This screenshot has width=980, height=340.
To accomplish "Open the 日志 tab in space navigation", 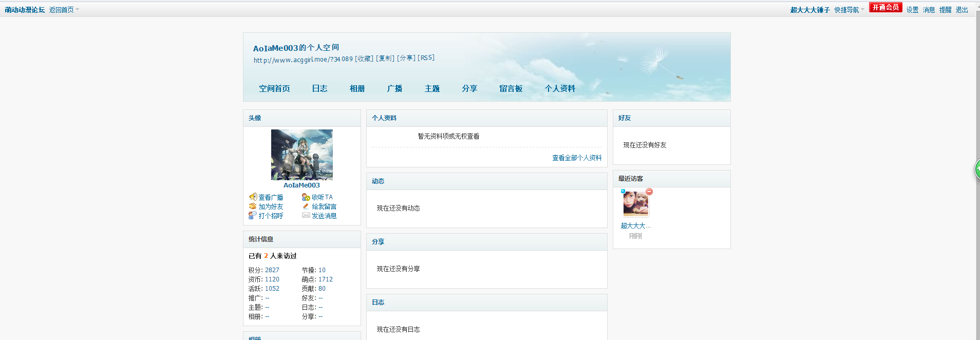I will tap(319, 88).
